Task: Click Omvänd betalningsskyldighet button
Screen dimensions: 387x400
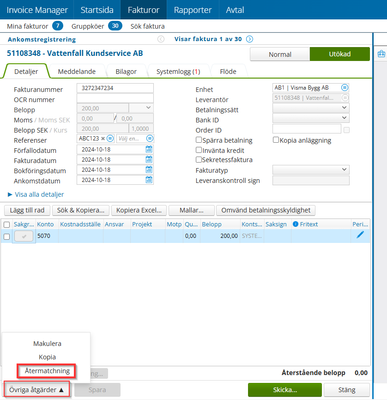Action: [266, 210]
